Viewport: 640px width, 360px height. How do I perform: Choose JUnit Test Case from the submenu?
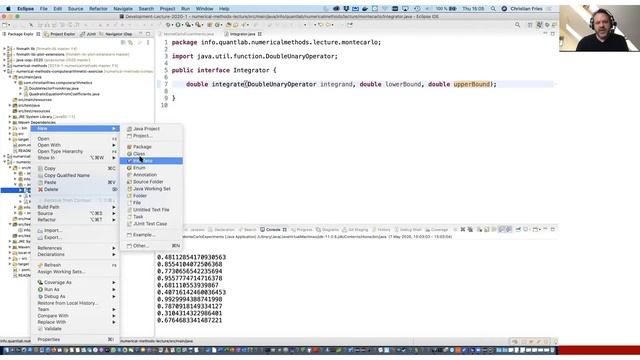(x=151, y=224)
